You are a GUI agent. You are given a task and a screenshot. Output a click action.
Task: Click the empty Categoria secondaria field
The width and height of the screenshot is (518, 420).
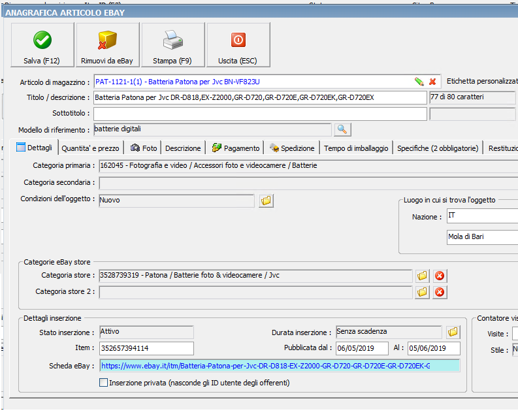[x=308, y=183]
